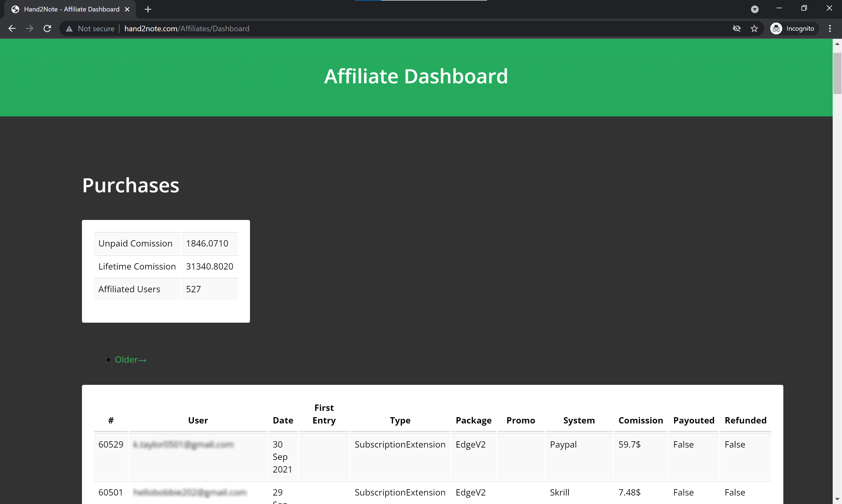Click purchase number 60501
842x504 pixels.
[110, 492]
